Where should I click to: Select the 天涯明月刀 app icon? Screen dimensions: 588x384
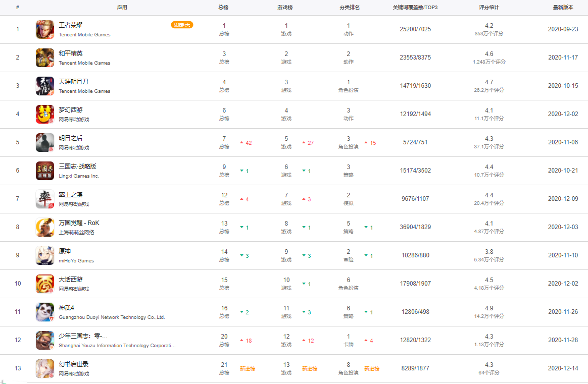(45, 86)
